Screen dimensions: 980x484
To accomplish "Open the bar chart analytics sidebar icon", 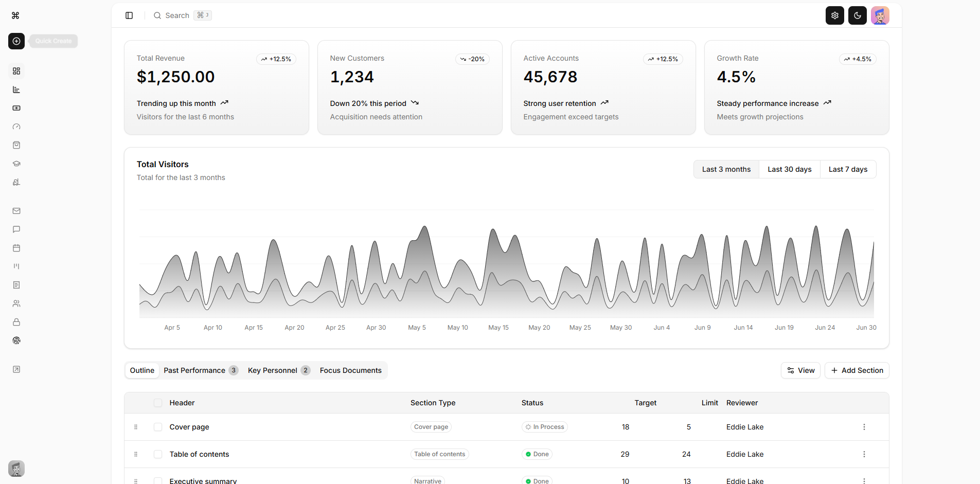I will [x=16, y=89].
